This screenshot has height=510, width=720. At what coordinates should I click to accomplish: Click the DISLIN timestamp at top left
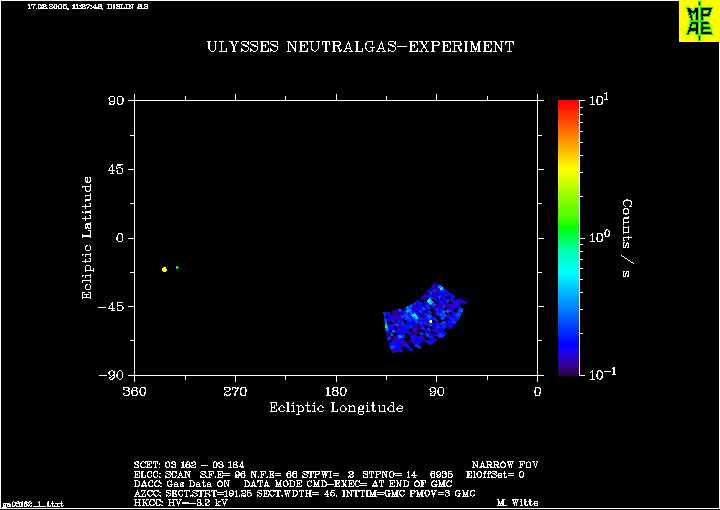(88, 7)
